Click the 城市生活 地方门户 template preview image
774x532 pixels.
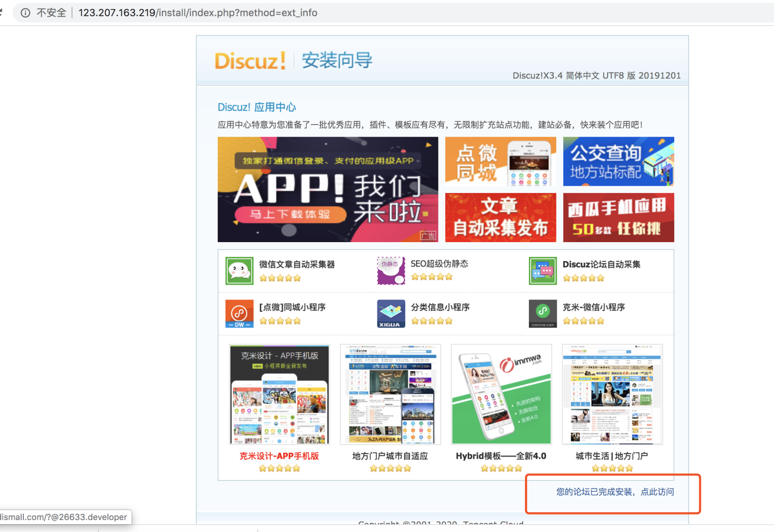612,394
